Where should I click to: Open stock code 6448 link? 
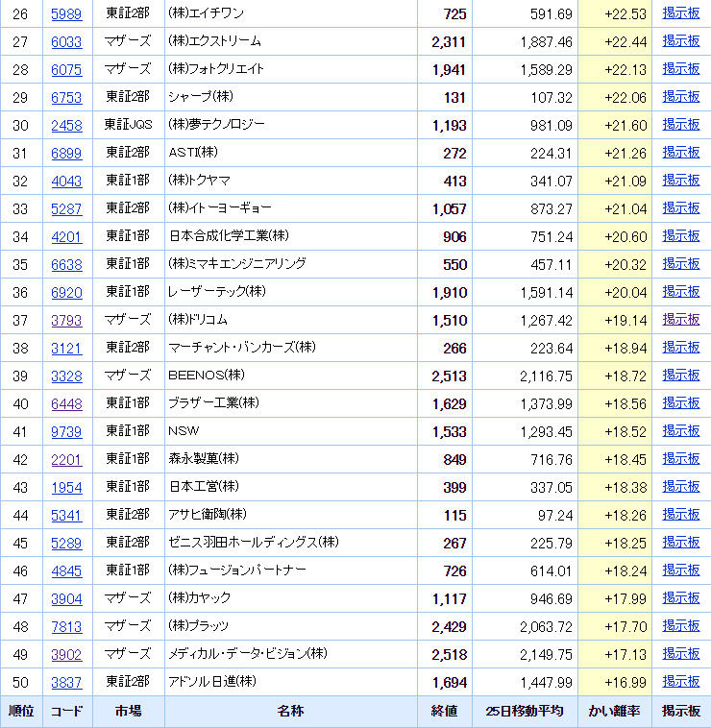coord(66,404)
